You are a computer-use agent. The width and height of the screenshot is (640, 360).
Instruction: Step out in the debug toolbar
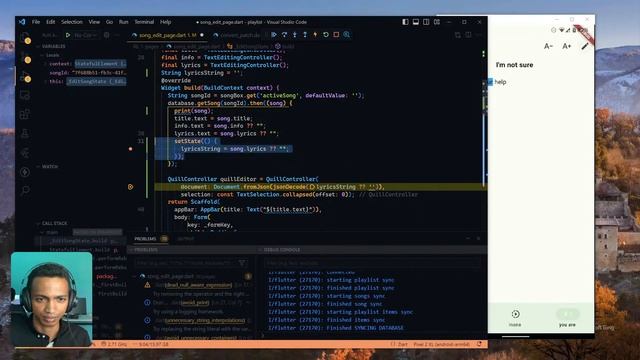305,35
